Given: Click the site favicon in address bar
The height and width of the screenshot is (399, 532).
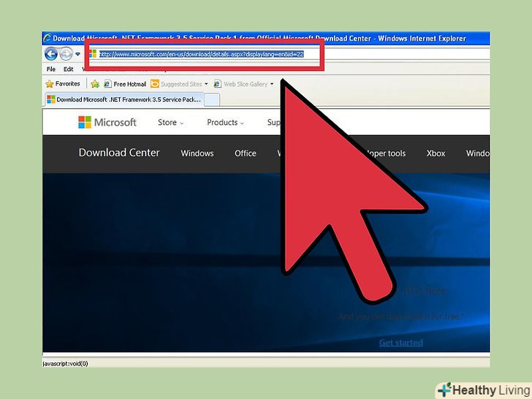Looking at the screenshot, I should coord(93,54).
